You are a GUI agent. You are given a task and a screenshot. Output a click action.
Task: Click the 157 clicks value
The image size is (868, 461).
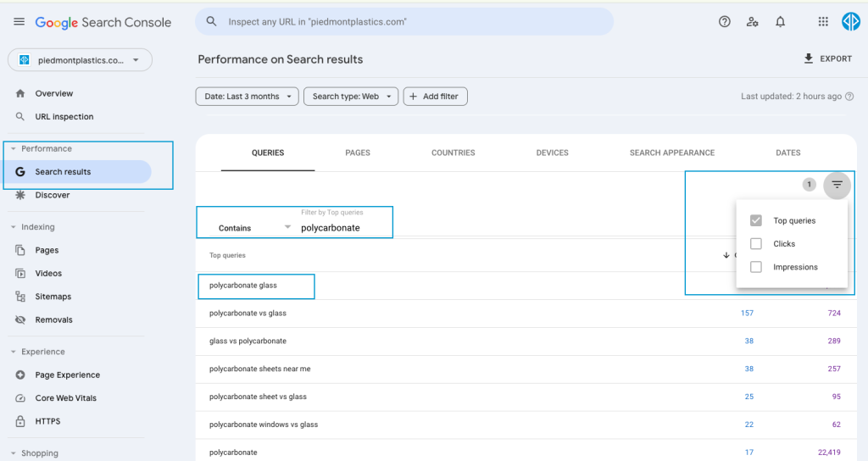click(747, 314)
